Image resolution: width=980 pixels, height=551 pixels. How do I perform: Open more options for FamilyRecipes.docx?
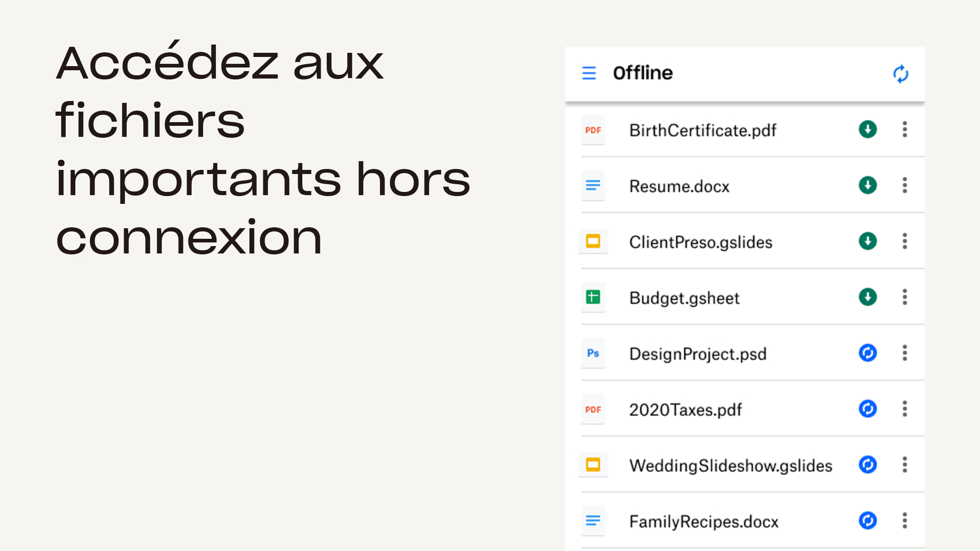(x=905, y=521)
